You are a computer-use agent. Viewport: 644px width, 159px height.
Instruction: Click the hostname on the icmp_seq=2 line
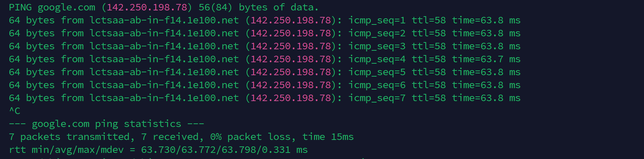click(164, 33)
